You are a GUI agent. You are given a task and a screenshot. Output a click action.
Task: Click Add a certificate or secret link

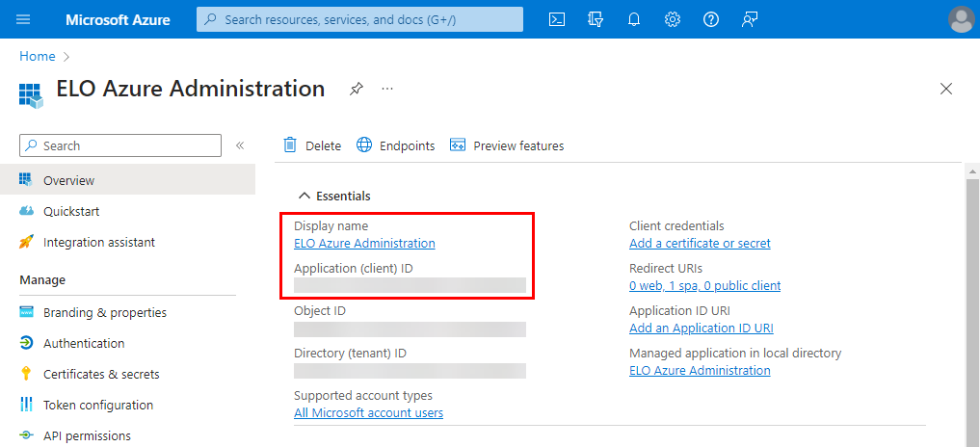(x=700, y=243)
